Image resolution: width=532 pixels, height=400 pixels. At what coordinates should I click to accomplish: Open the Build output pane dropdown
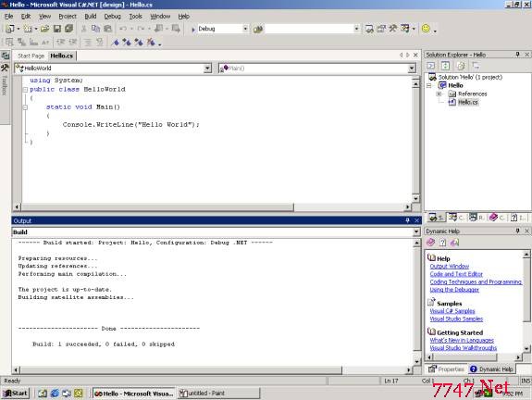[x=416, y=231]
